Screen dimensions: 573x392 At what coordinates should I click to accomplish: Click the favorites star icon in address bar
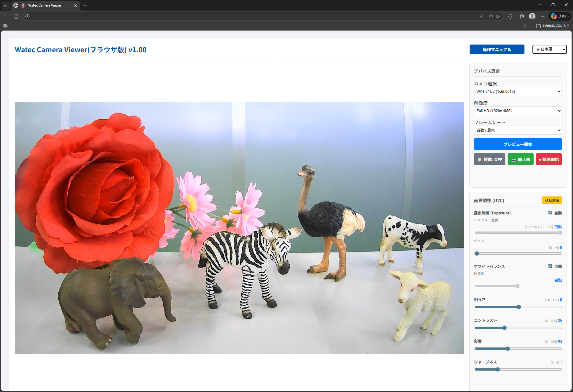click(491, 16)
